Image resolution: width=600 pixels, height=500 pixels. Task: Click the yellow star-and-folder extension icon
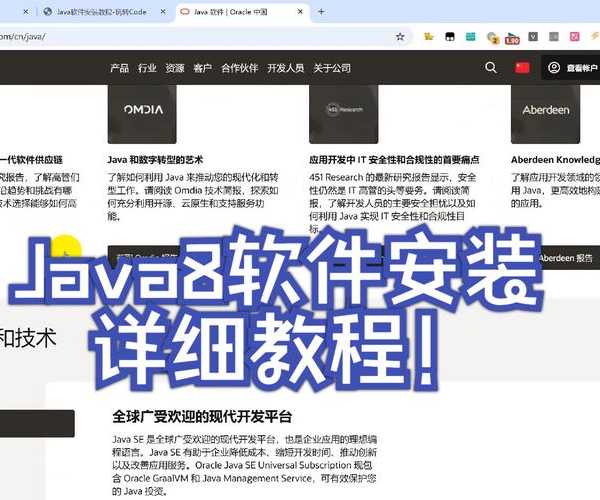tap(429, 37)
